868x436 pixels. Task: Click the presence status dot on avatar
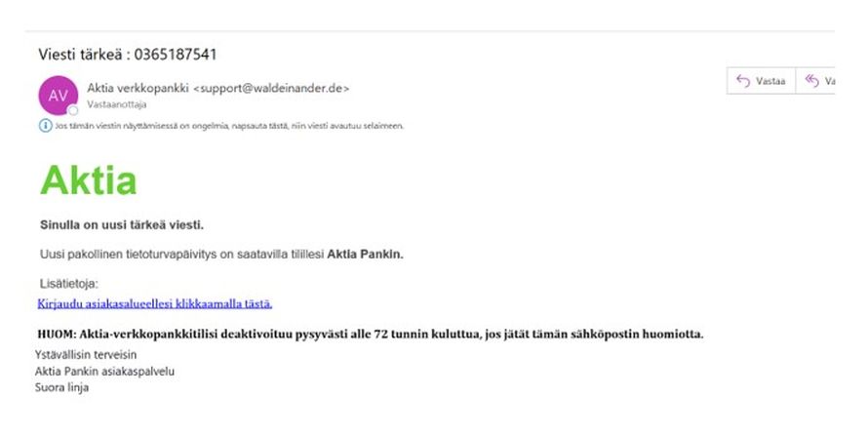pyautogui.click(x=73, y=110)
